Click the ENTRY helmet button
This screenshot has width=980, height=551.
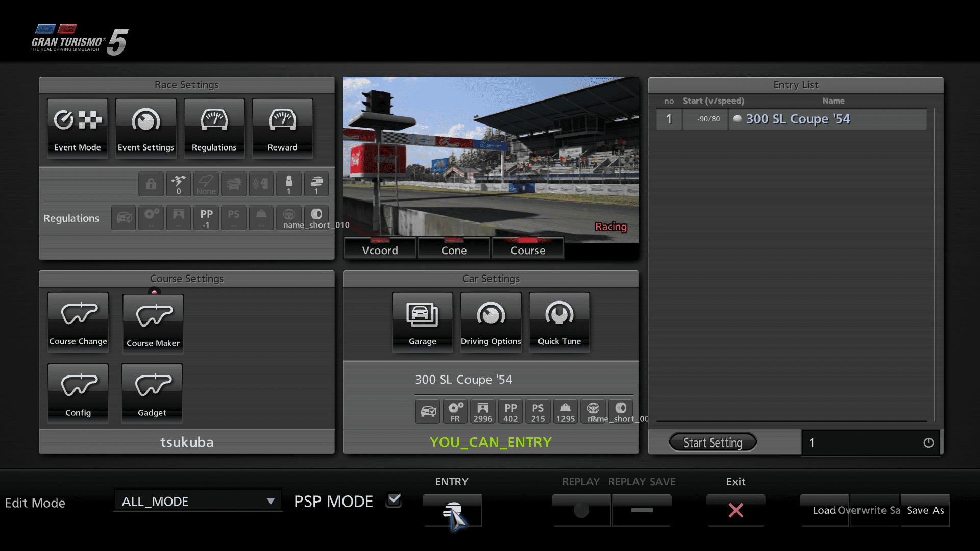point(452,510)
